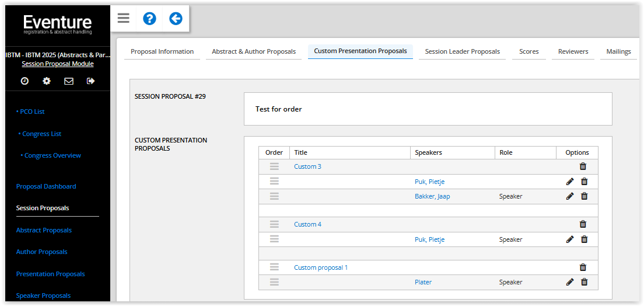Open the Session Leader Proposals tab
The image size is (644, 306).
(x=462, y=51)
